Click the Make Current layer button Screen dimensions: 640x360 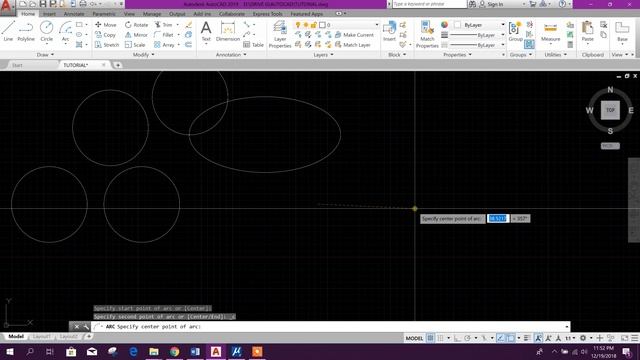pos(354,35)
